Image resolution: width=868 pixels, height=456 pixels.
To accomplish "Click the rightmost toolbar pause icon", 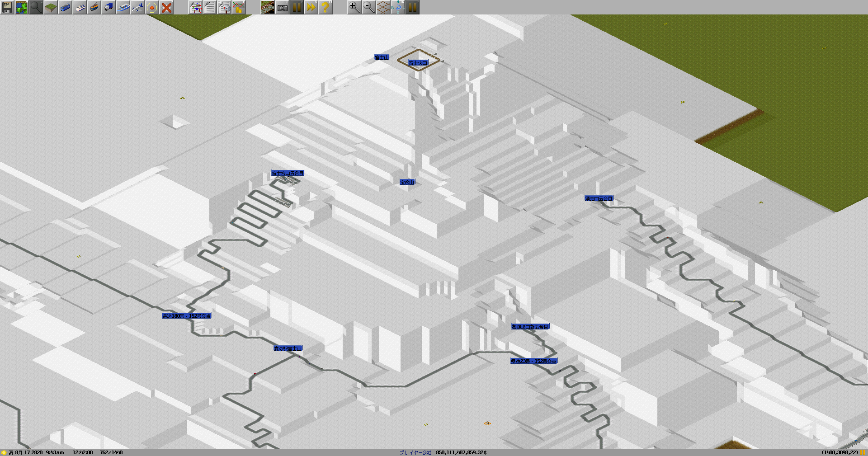I will click(x=412, y=7).
